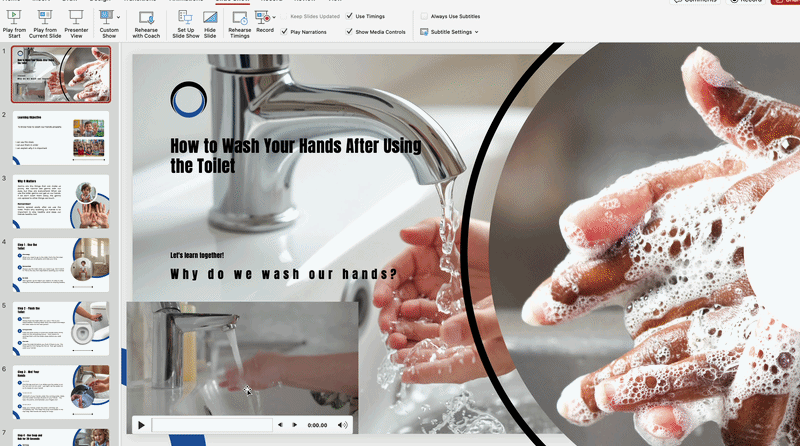
Task: Click the 'Rehearse with Coach' label
Action: [146, 33]
